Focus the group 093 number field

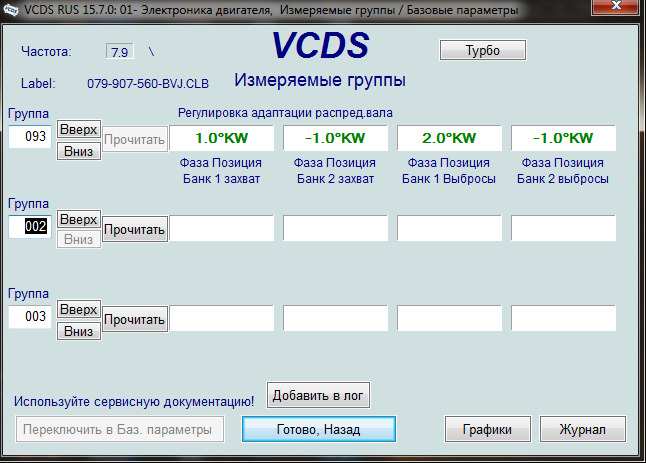coord(30,136)
